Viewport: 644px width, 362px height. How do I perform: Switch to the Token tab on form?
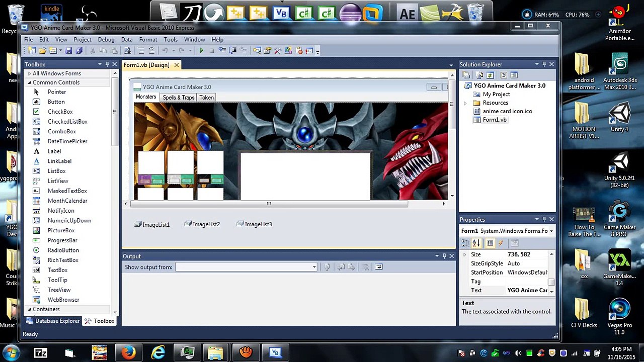click(206, 98)
